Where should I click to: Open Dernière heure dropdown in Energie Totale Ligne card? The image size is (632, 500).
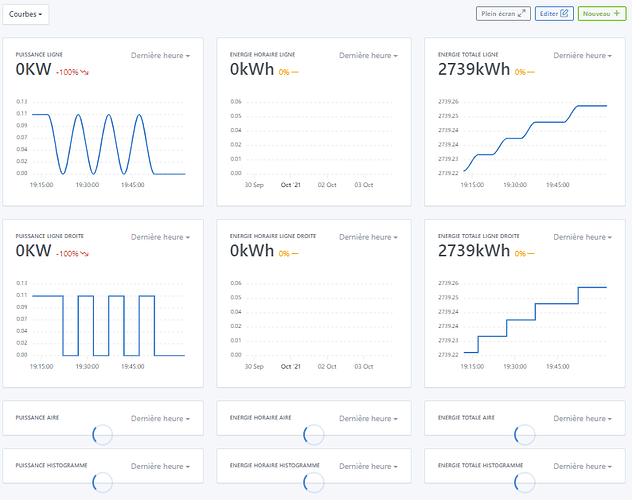click(582, 56)
